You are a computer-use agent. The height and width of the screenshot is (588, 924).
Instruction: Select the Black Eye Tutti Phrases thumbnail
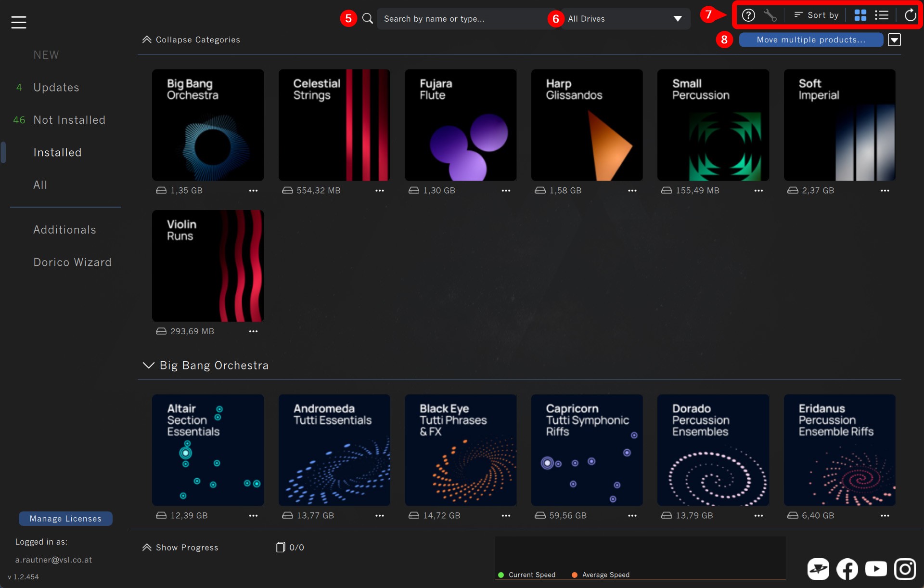[x=461, y=450]
